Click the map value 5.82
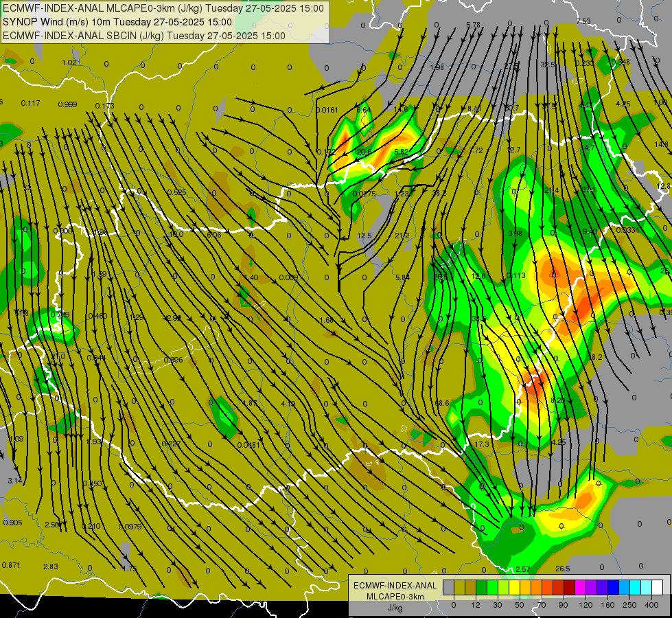672x618 pixels. [x=402, y=152]
